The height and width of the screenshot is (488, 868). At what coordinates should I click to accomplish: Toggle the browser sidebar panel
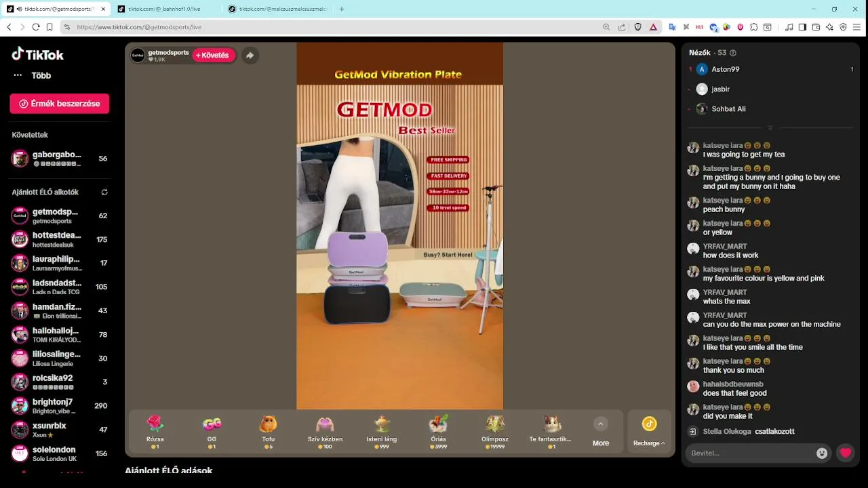[802, 27]
